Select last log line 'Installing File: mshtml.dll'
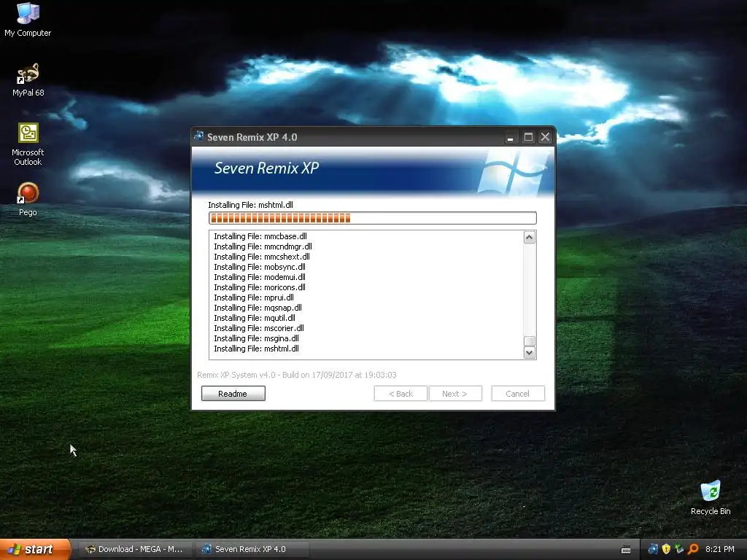The width and height of the screenshot is (747, 560). tap(256, 349)
